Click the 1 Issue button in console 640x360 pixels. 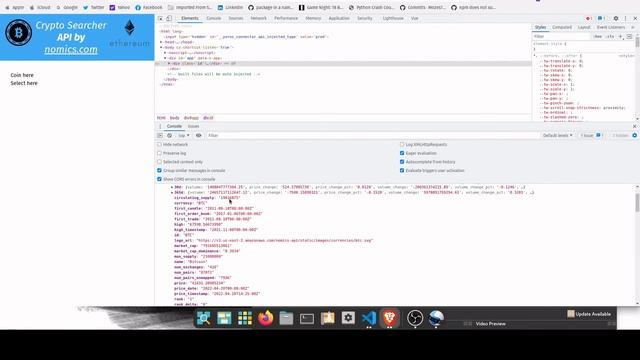(591, 136)
